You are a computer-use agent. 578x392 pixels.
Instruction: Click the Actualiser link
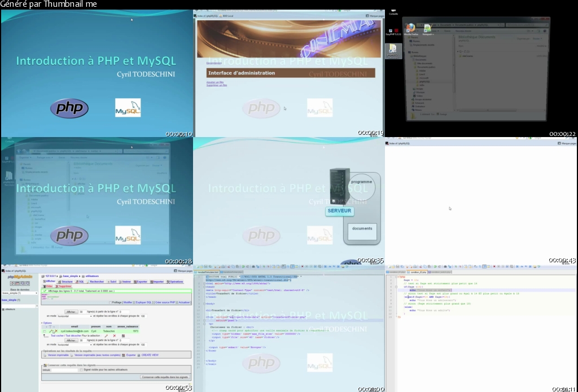(185, 302)
